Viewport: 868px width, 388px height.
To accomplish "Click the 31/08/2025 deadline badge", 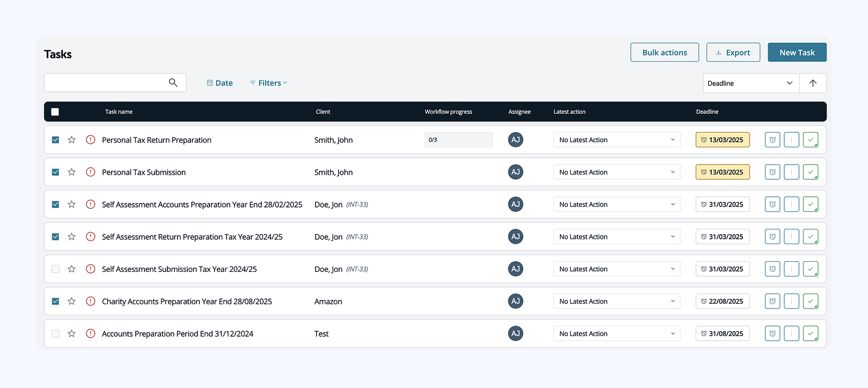I will pos(723,334).
